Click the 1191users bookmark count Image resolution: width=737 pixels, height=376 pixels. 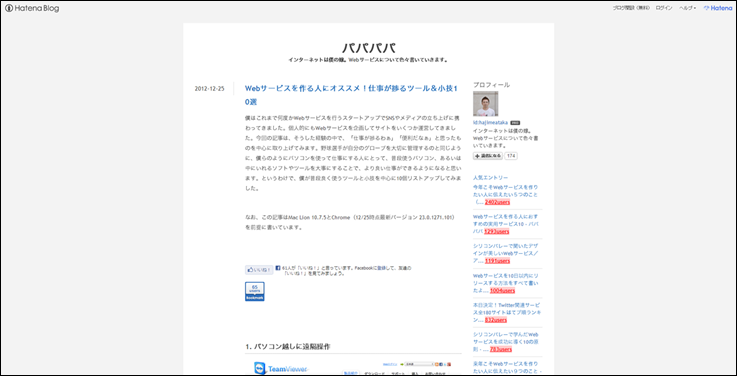coord(497,261)
